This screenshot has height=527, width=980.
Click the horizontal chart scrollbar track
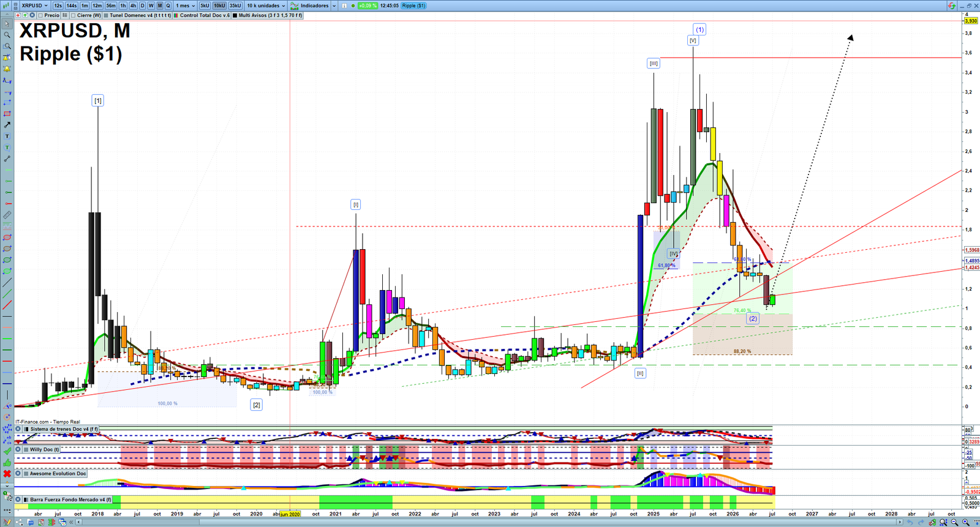(490, 522)
